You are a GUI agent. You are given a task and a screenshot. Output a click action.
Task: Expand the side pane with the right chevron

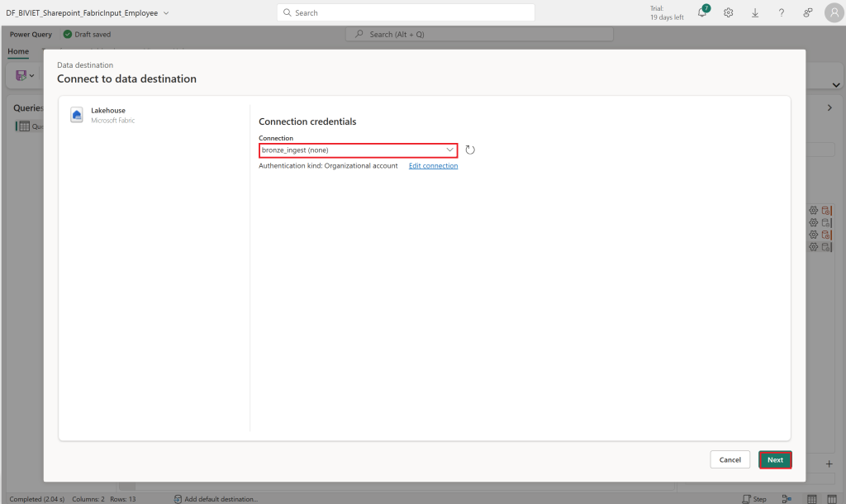pyautogui.click(x=829, y=108)
